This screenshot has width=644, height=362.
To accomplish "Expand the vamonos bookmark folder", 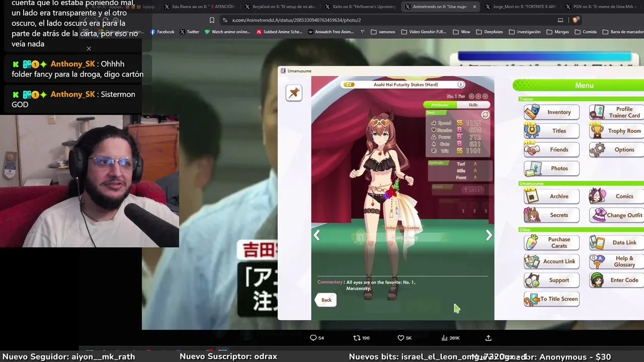I will pyautogui.click(x=383, y=32).
